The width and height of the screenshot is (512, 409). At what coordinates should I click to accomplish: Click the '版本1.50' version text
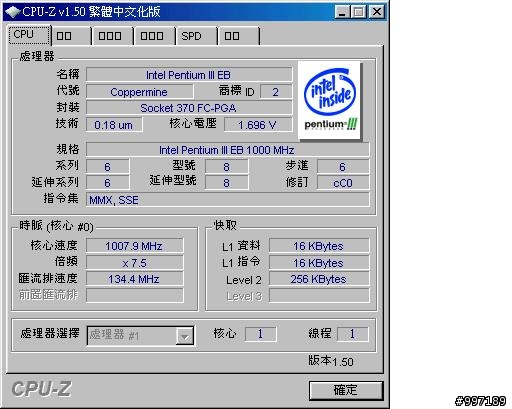331,361
